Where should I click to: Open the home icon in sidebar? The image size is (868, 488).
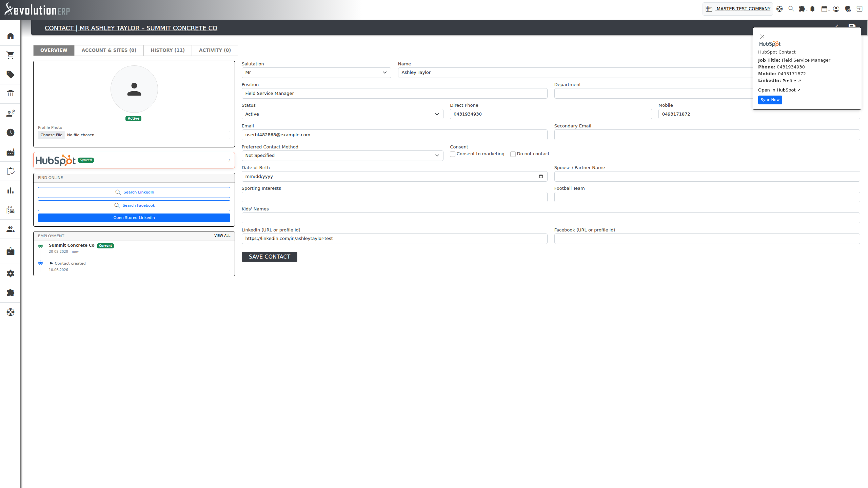coord(11,36)
